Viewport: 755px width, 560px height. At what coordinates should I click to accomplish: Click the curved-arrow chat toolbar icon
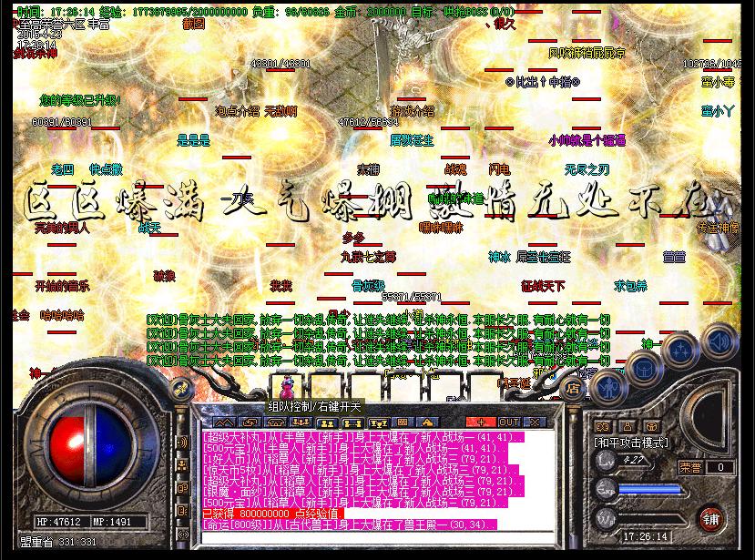pyautogui.click(x=250, y=423)
